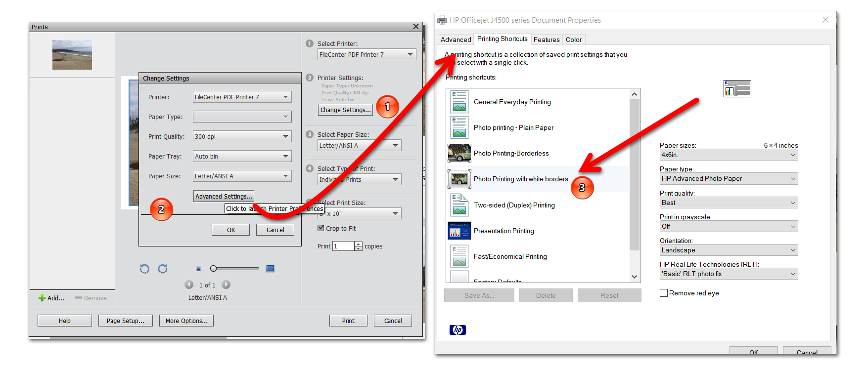Image resolution: width=868 pixels, height=366 pixels.
Task: Click More Options... button
Action: 186,321
